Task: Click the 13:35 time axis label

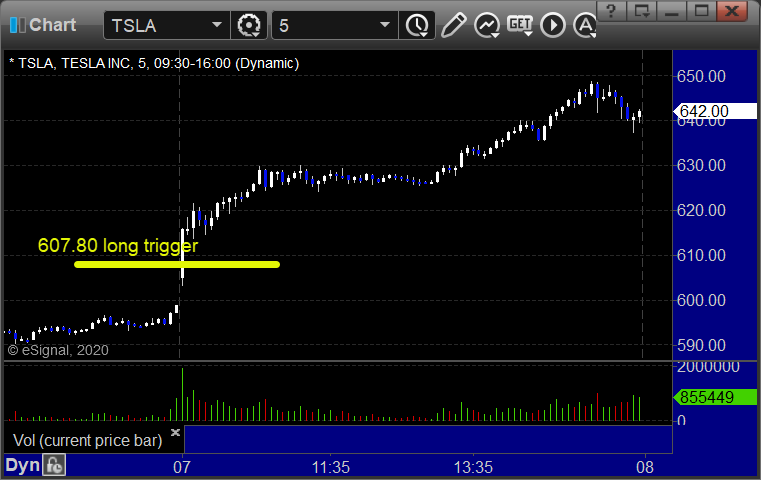Action: 473,467
